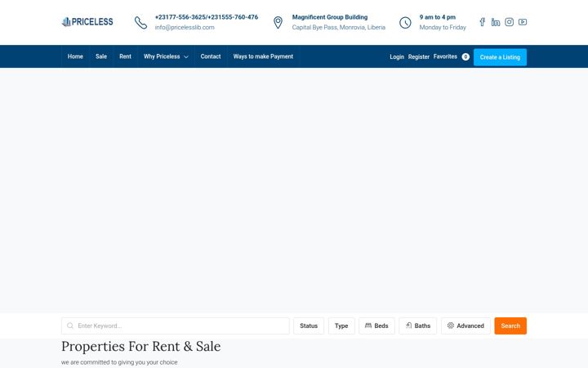Open the Sale menu item

[x=101, y=56]
